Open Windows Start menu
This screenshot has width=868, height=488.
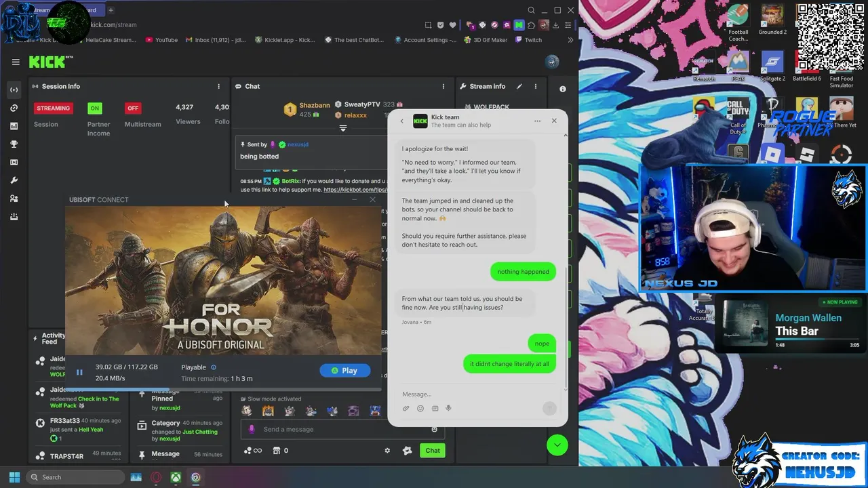click(14, 477)
